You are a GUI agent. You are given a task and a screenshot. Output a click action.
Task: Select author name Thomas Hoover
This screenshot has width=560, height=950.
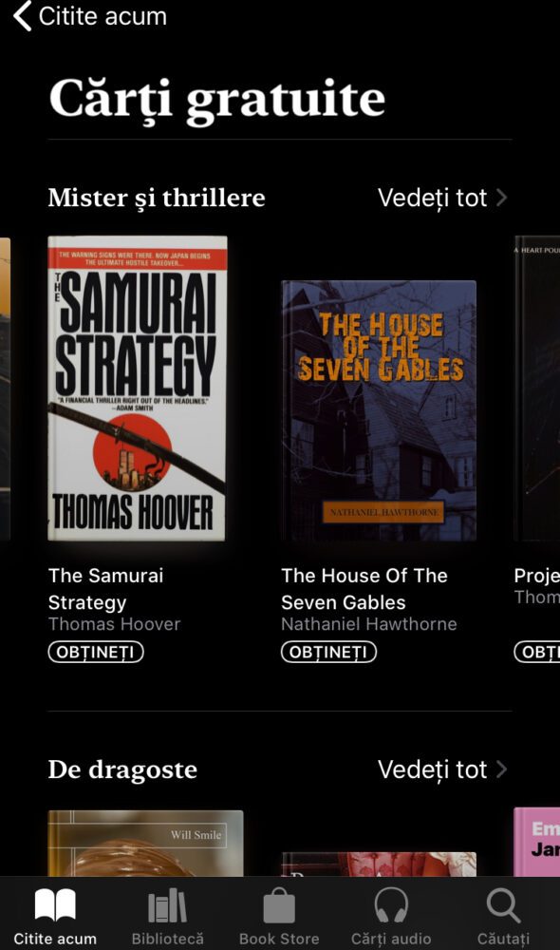115,624
